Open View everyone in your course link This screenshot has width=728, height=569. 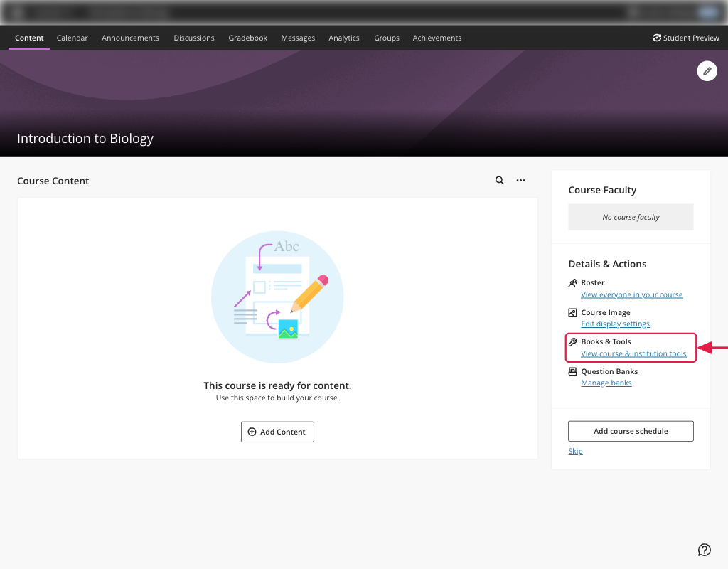click(631, 294)
